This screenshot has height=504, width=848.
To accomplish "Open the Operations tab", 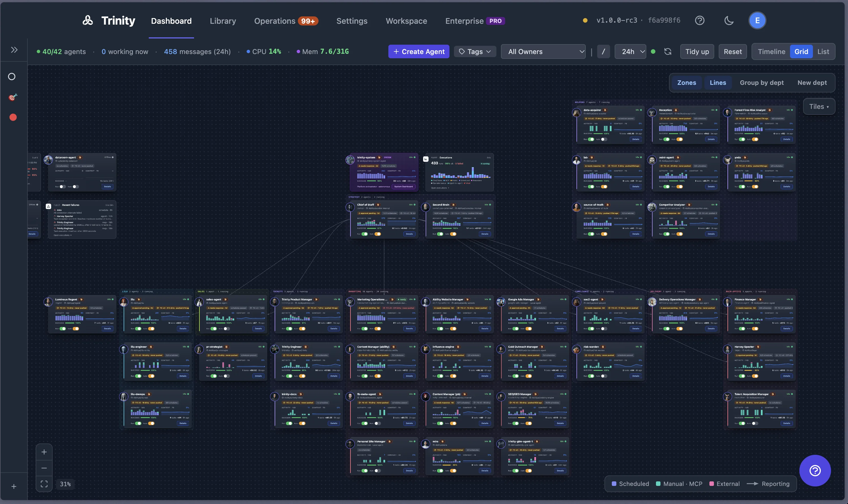I will 286,21.
